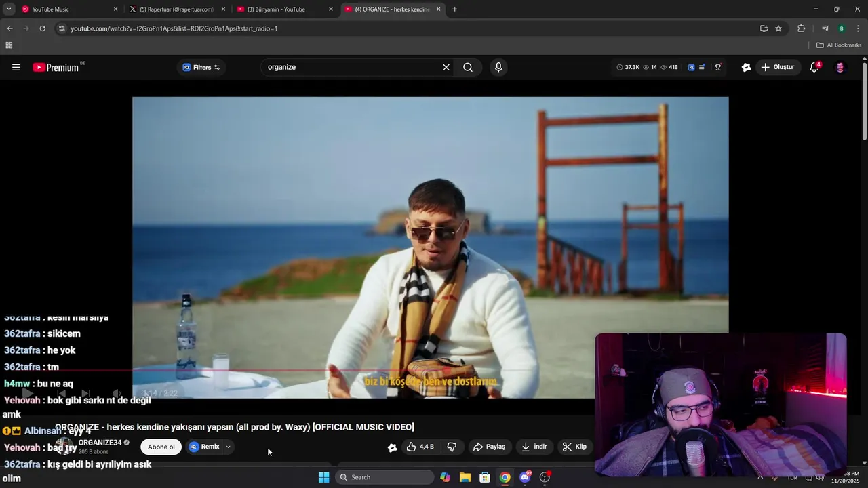Screen dimensions: 868x488
Task: Open notifications bell with 4 badge
Action: click(814, 67)
